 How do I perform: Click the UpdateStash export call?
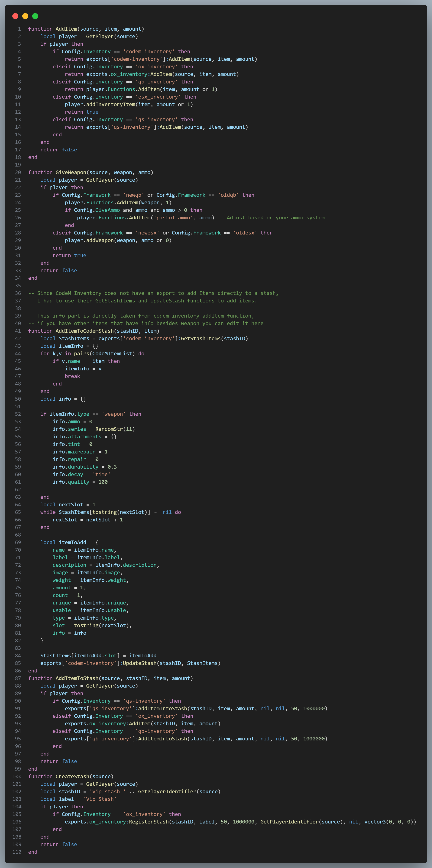click(139, 663)
